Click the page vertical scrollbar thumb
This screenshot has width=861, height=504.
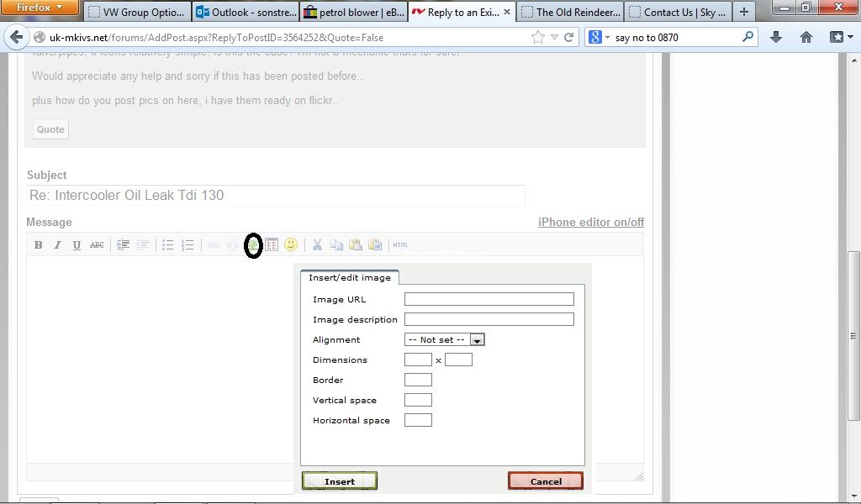pyautogui.click(x=854, y=336)
